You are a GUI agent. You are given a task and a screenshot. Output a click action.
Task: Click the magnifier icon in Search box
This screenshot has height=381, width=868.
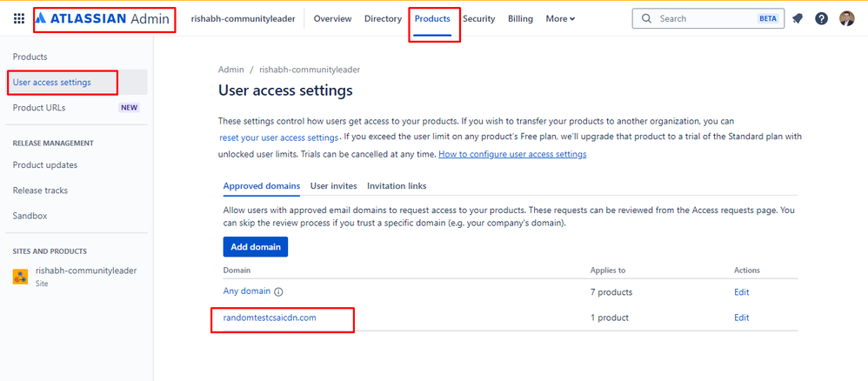[x=646, y=18]
